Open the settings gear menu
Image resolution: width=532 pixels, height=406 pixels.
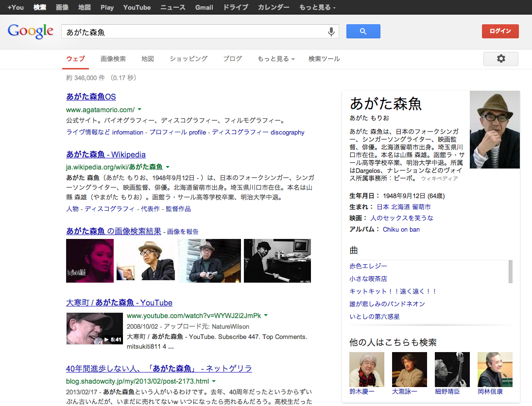[x=500, y=59]
